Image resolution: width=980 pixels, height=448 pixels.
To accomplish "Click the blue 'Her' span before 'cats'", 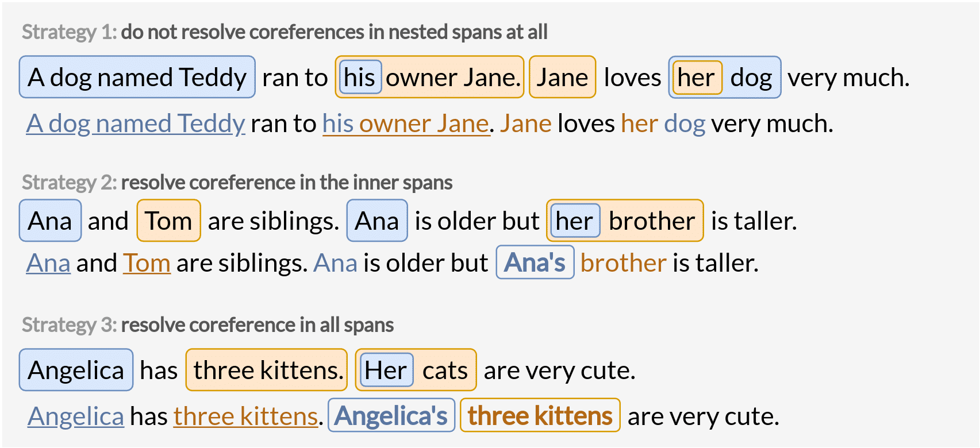I will pyautogui.click(x=386, y=370).
